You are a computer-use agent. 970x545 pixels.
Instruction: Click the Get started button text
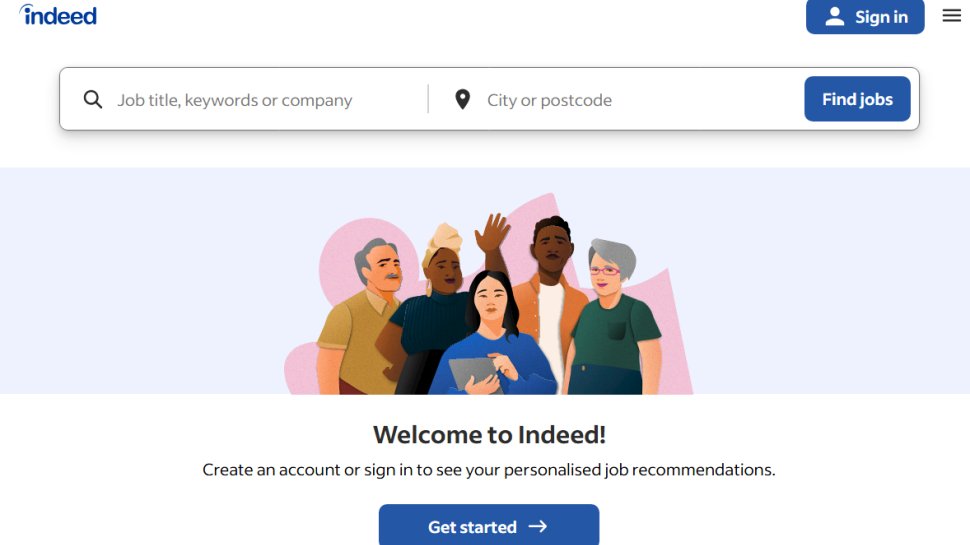click(x=472, y=527)
